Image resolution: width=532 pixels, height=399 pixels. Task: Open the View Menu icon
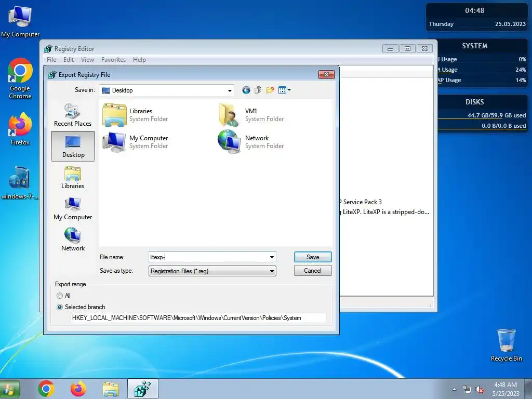pyautogui.click(x=282, y=90)
